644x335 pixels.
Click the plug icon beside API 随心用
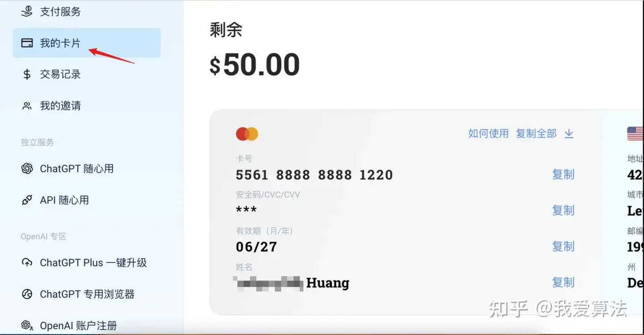[27, 200]
